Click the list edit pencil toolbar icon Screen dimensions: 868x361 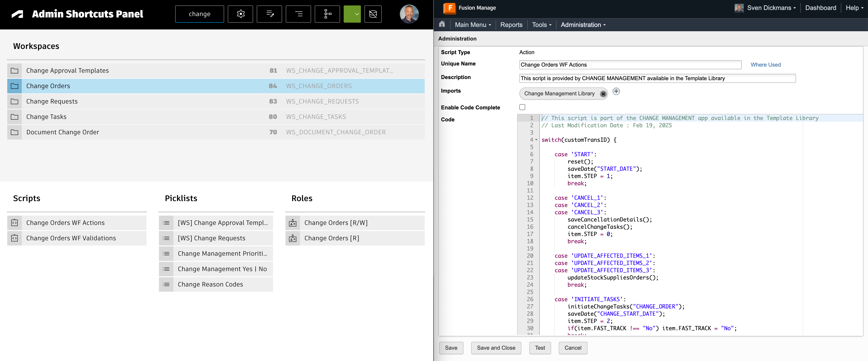tap(269, 14)
